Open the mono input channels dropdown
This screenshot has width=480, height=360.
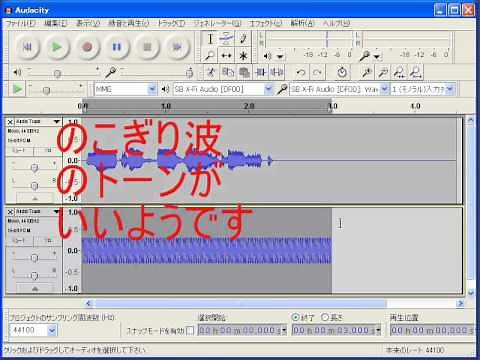pos(450,89)
